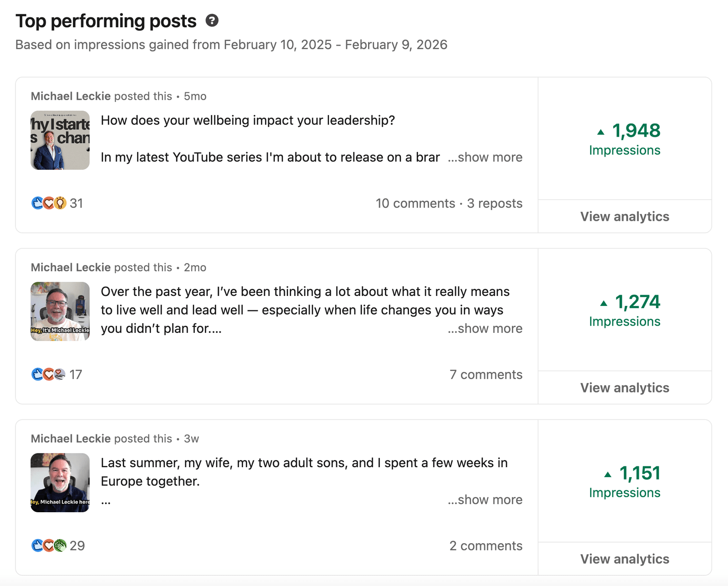Open the Europe trip post thumbnail
Image resolution: width=728 pixels, height=586 pixels.
coord(60,483)
